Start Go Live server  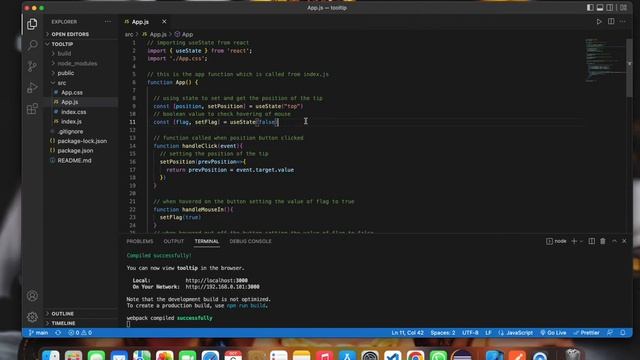pos(553,333)
